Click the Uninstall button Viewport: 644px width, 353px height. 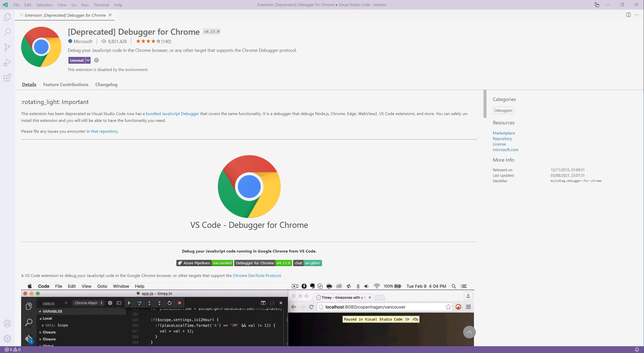tap(77, 60)
